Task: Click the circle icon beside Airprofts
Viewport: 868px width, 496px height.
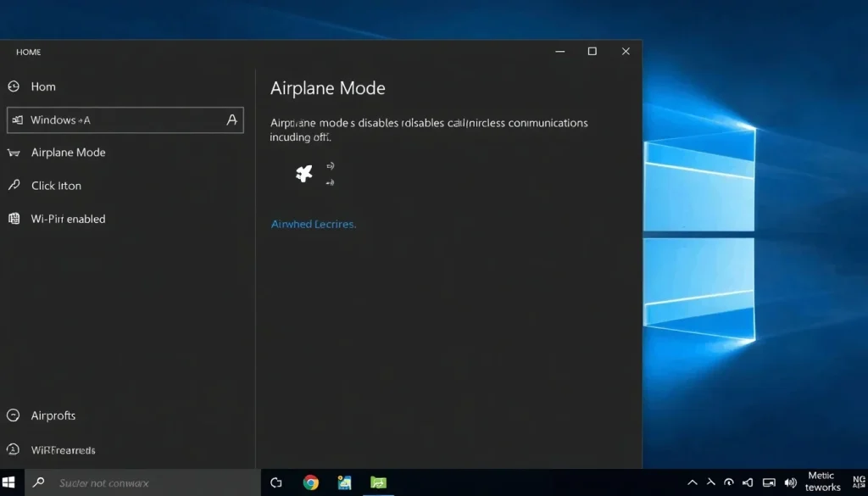Action: click(x=14, y=415)
